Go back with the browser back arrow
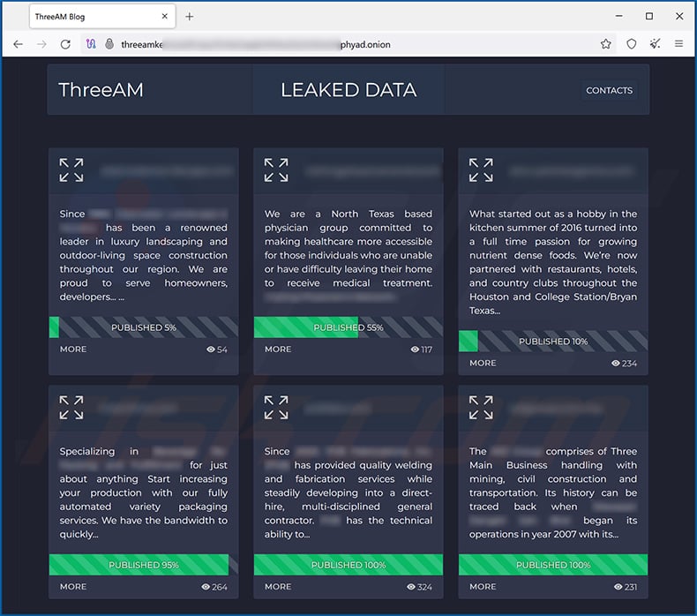 pyautogui.click(x=18, y=44)
